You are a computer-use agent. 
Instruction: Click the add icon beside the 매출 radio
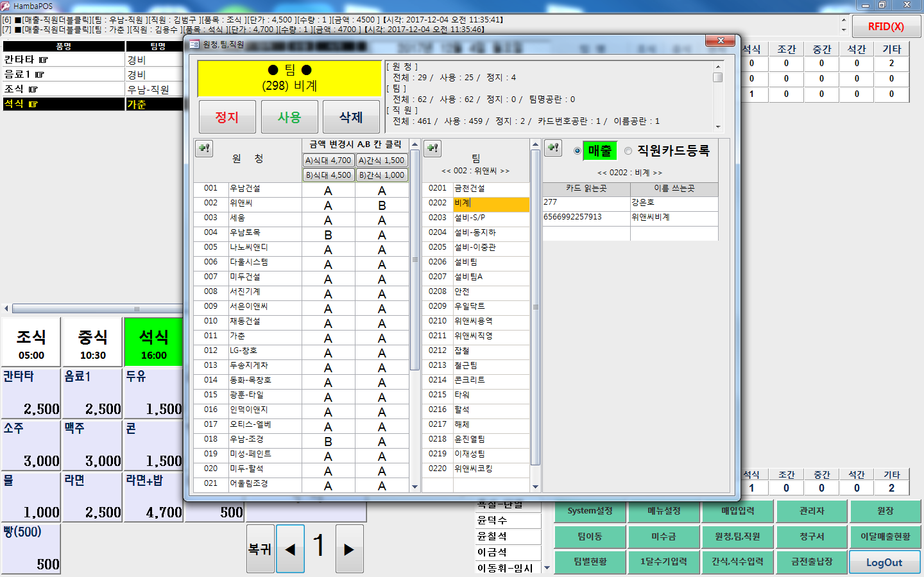[x=553, y=148]
